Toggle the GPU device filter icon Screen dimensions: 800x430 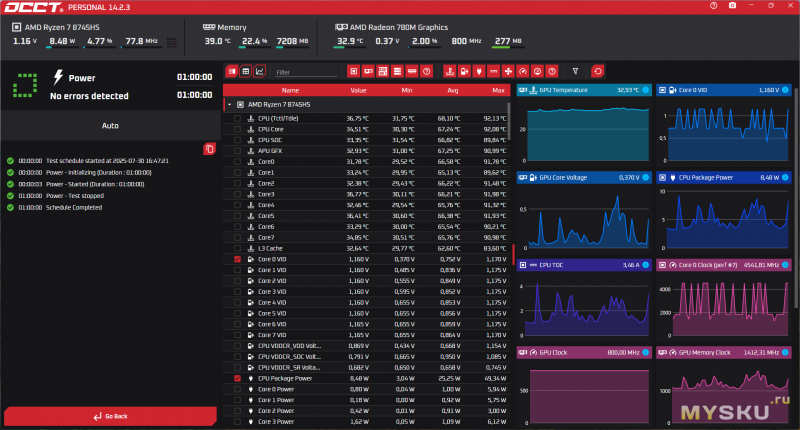[368, 71]
